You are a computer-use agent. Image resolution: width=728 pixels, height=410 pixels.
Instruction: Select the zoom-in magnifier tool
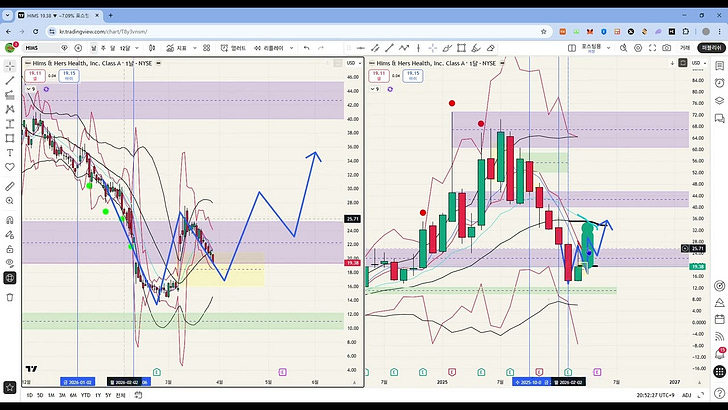click(10, 201)
